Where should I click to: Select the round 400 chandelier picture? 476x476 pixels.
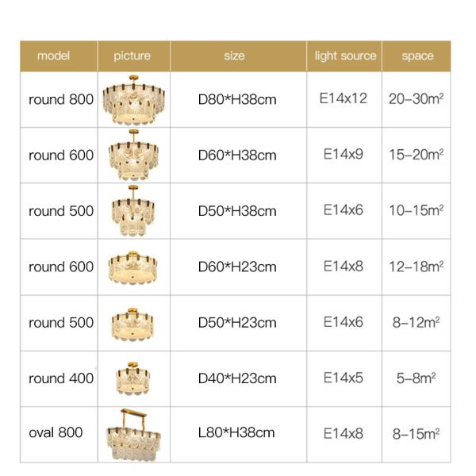(132, 378)
